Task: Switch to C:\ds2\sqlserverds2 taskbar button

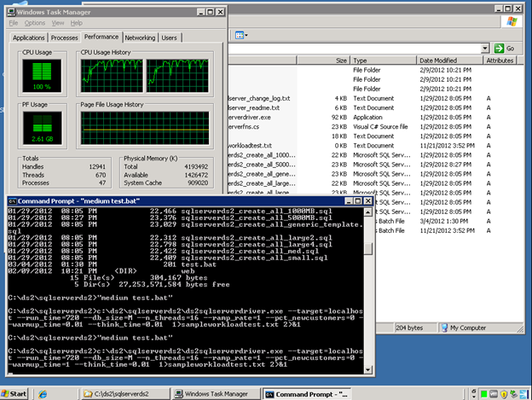Action: 127,393
